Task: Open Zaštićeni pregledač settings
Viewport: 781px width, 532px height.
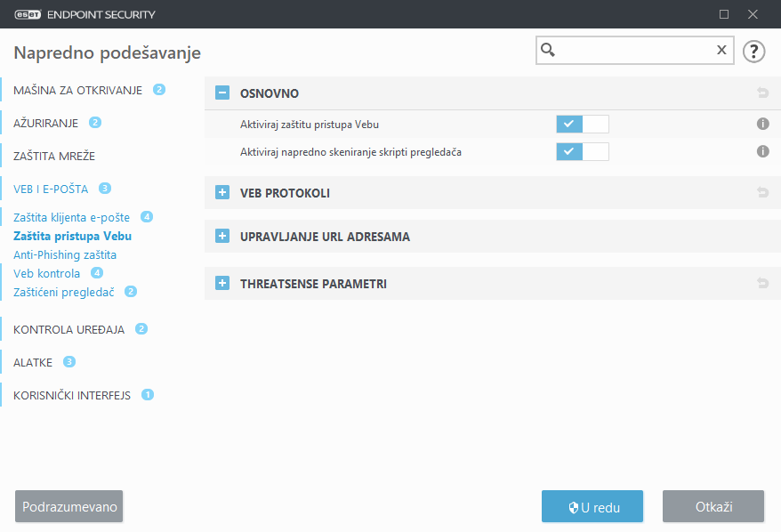Action: pyautogui.click(x=64, y=292)
